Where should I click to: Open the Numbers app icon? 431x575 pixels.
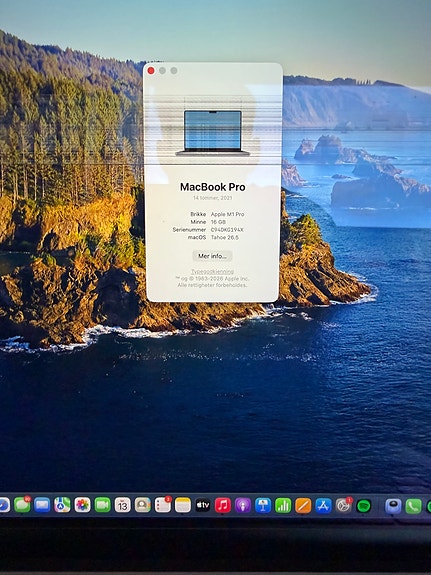click(x=283, y=505)
